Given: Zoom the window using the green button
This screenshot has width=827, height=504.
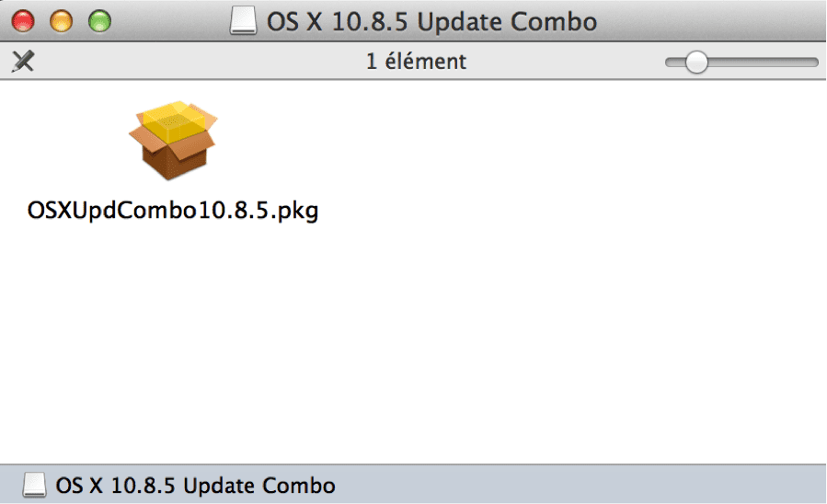Looking at the screenshot, I should [98, 21].
